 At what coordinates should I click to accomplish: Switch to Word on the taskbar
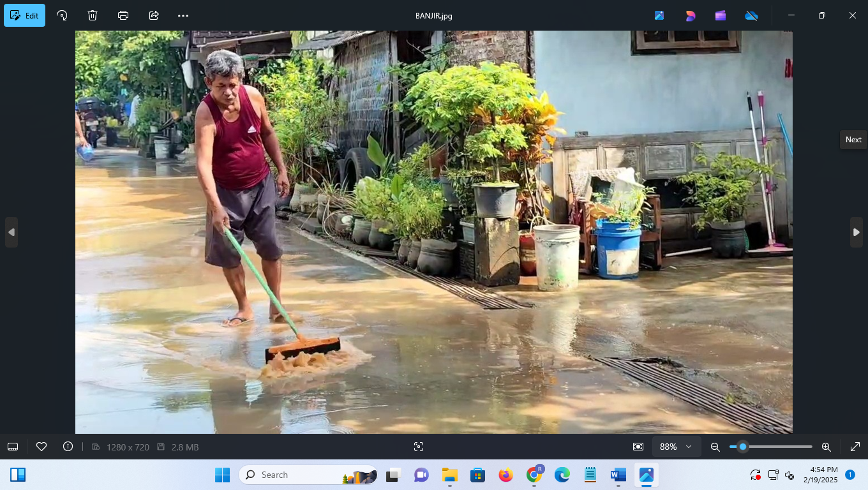pos(618,475)
